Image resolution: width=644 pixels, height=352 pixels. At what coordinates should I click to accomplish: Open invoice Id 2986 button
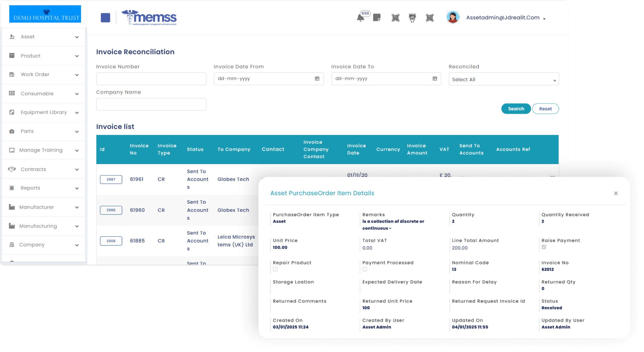coord(111,210)
